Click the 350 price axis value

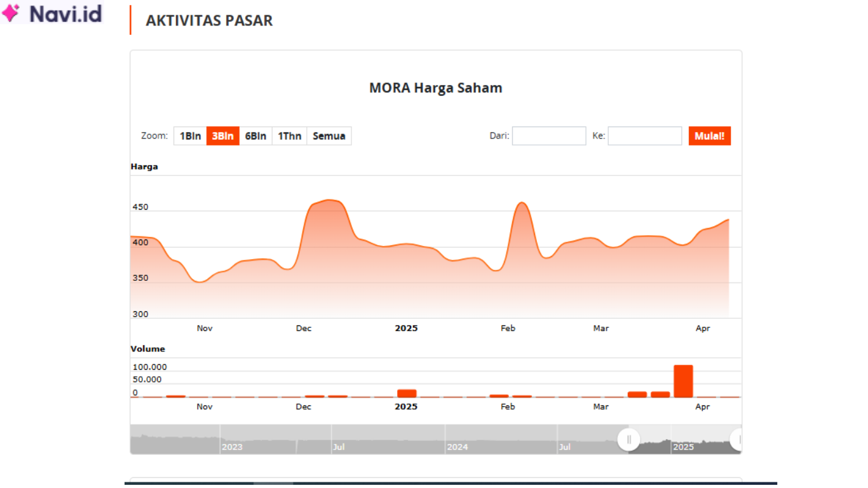[140, 278]
